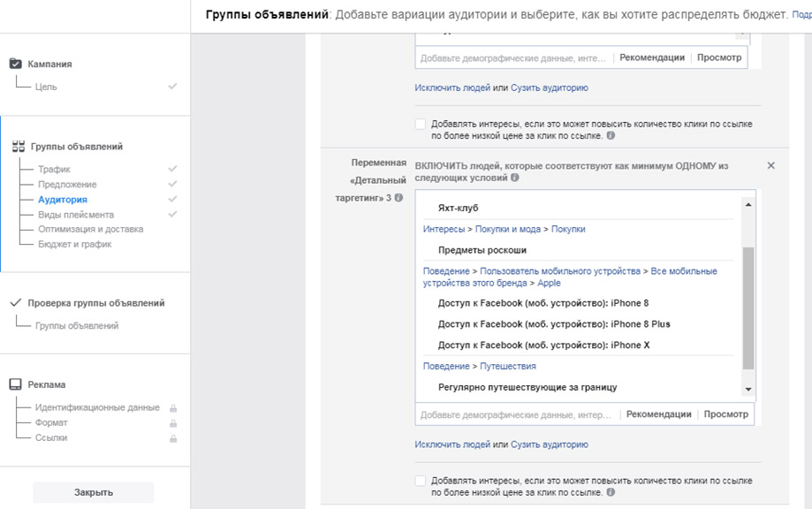Screen dimensions: 812x509
Task: Click lower Просмотр button
Action: tap(726, 414)
